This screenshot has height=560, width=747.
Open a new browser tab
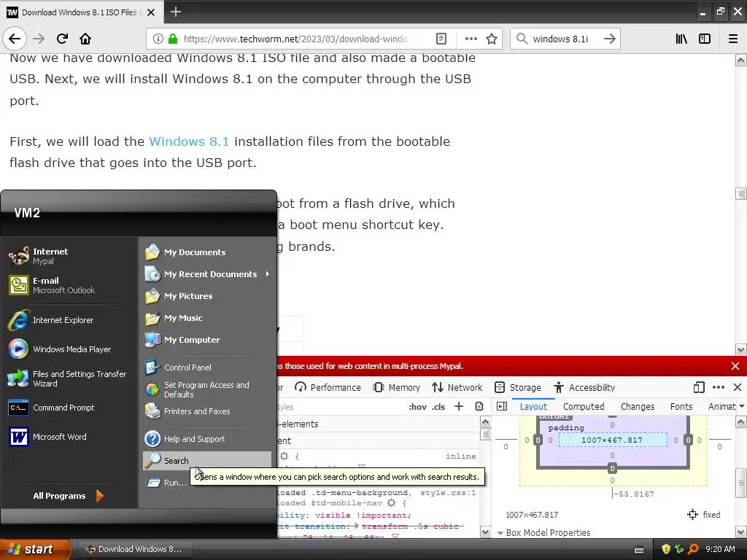pyautogui.click(x=176, y=12)
